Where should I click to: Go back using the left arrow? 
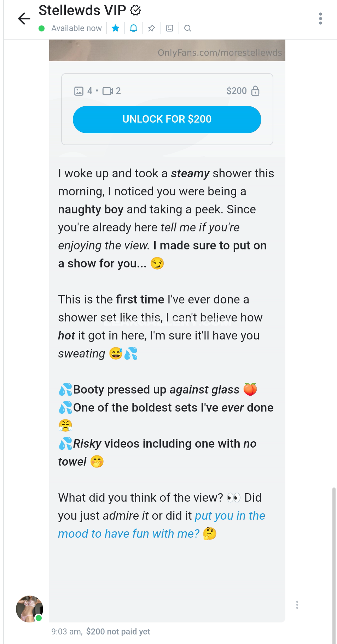(24, 18)
